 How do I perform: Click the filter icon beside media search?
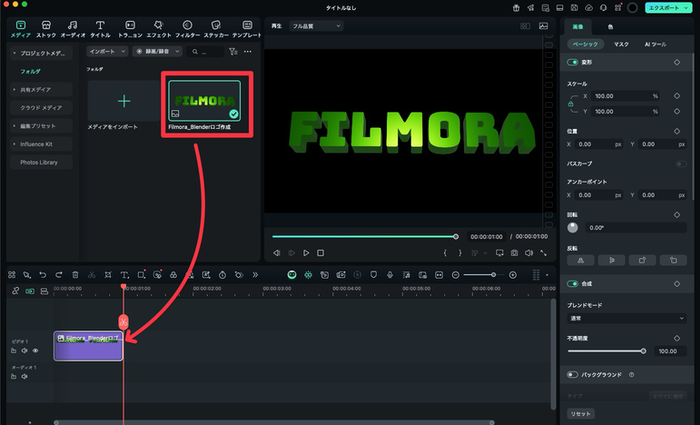[x=233, y=51]
